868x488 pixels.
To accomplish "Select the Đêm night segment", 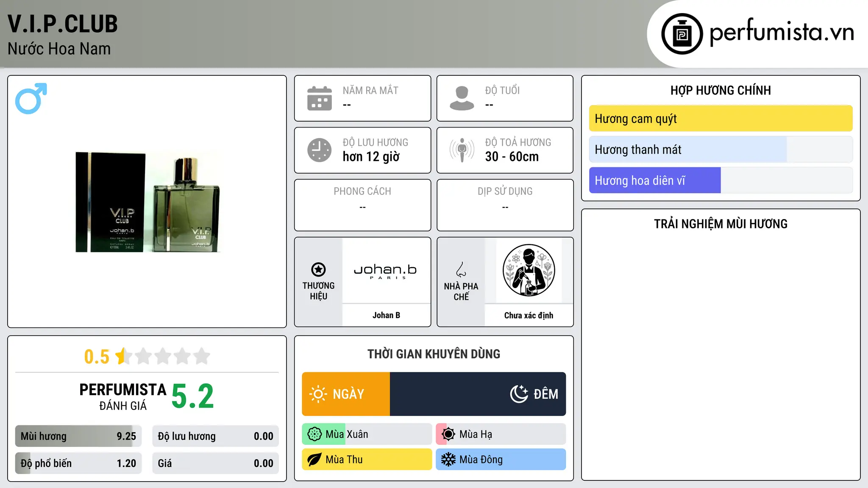I will click(x=478, y=394).
